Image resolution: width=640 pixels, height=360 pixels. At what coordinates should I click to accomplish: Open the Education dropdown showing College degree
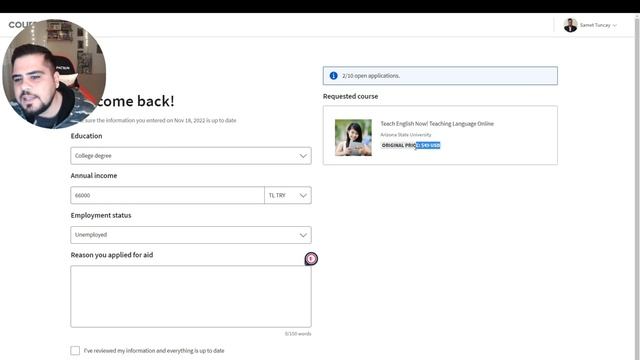click(191, 156)
